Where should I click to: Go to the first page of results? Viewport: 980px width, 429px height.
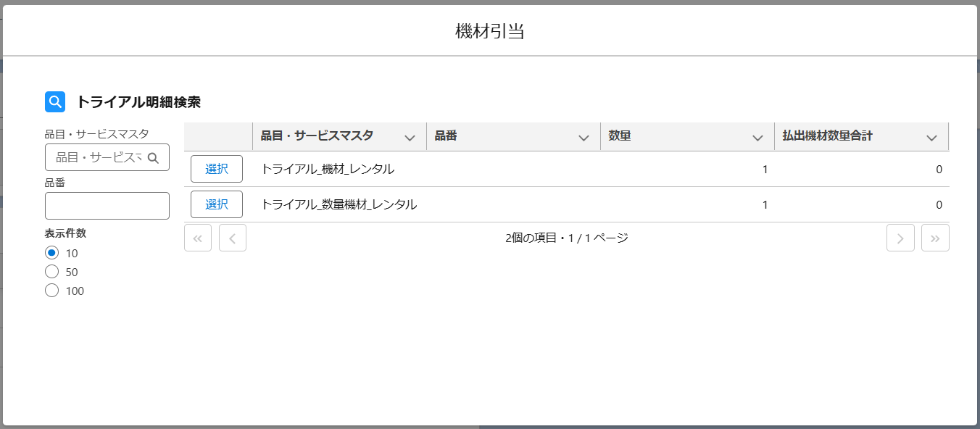tap(198, 238)
